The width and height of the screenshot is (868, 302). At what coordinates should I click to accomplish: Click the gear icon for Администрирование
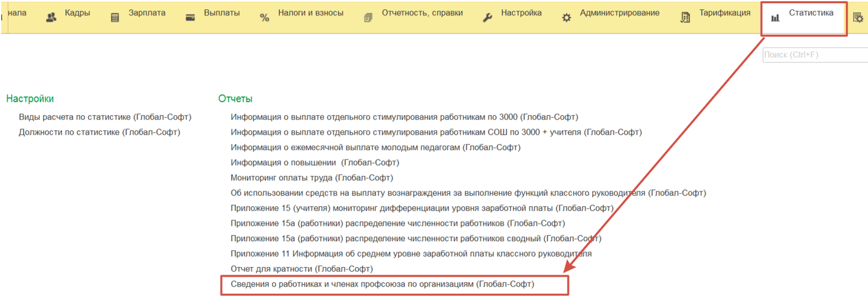point(566,18)
